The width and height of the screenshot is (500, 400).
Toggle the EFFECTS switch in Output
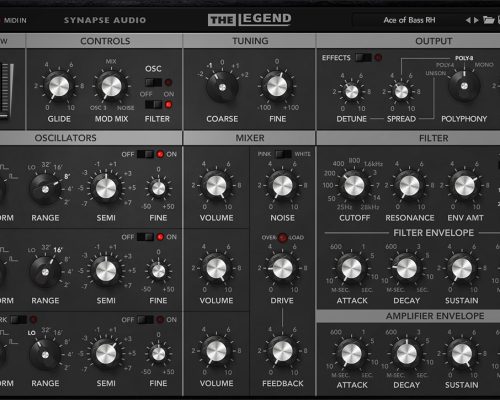point(364,58)
